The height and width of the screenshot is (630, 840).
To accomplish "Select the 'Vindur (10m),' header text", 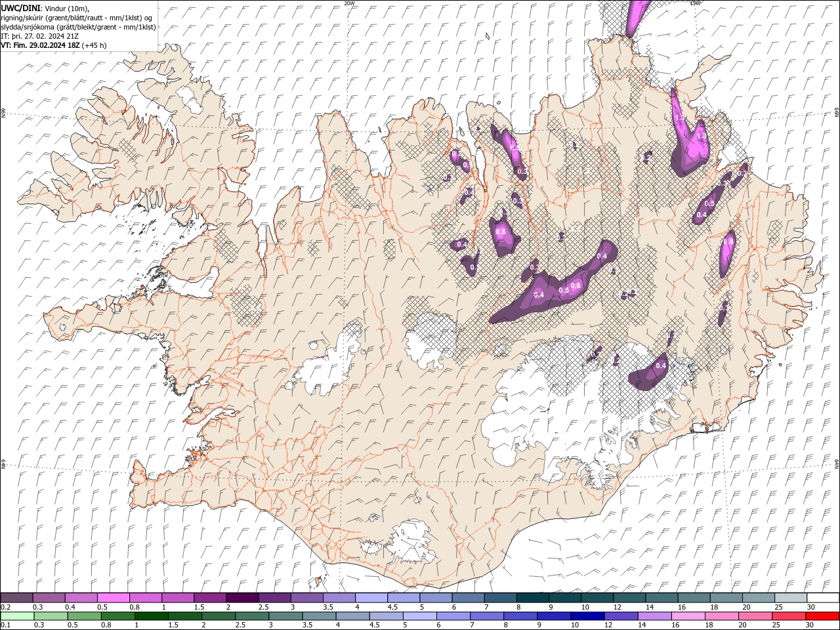I will click(x=67, y=8).
